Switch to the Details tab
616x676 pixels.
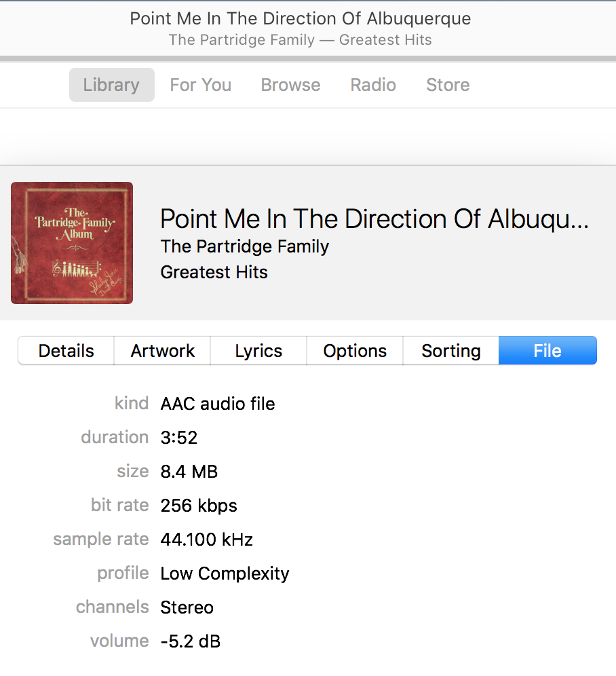click(66, 351)
